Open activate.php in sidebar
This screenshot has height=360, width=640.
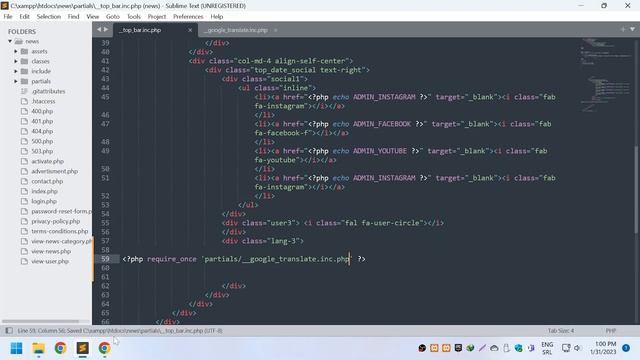tap(47, 161)
